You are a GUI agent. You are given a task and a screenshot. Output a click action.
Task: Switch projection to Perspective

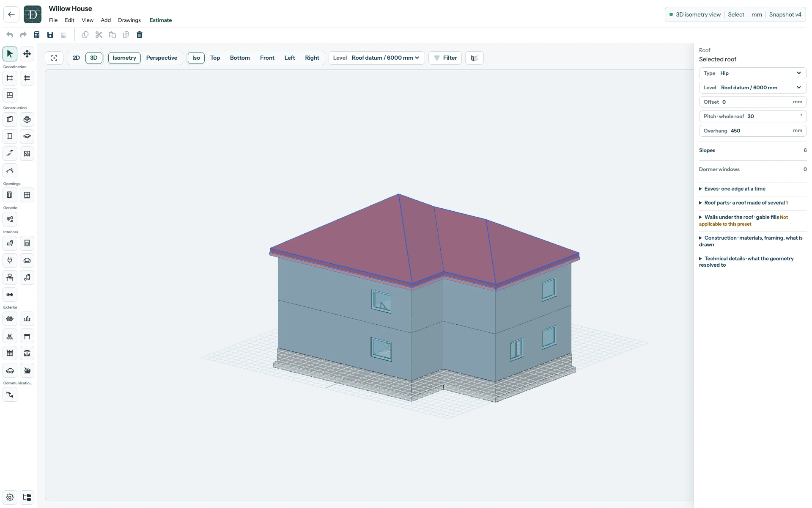[x=162, y=58]
